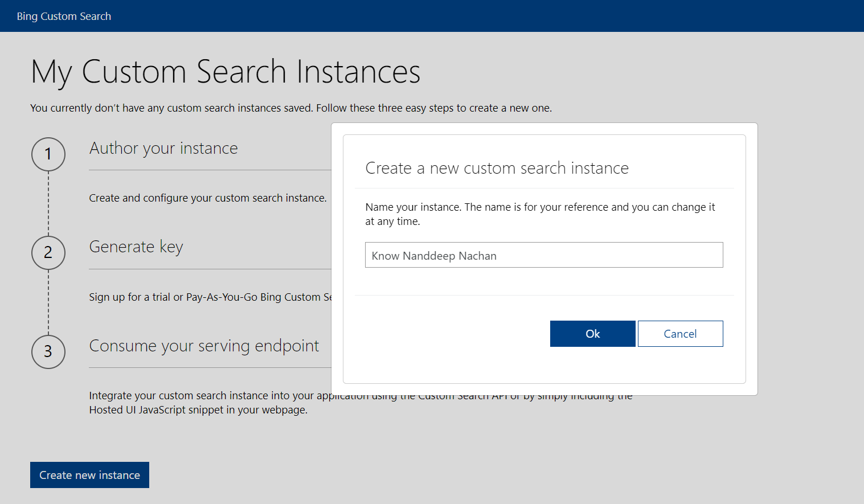Select the step 2 circle icon
The height and width of the screenshot is (504, 864).
[x=48, y=253]
